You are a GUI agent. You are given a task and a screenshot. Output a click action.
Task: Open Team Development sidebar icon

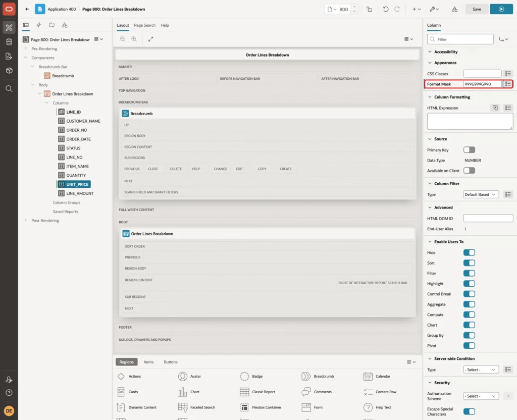(9, 57)
